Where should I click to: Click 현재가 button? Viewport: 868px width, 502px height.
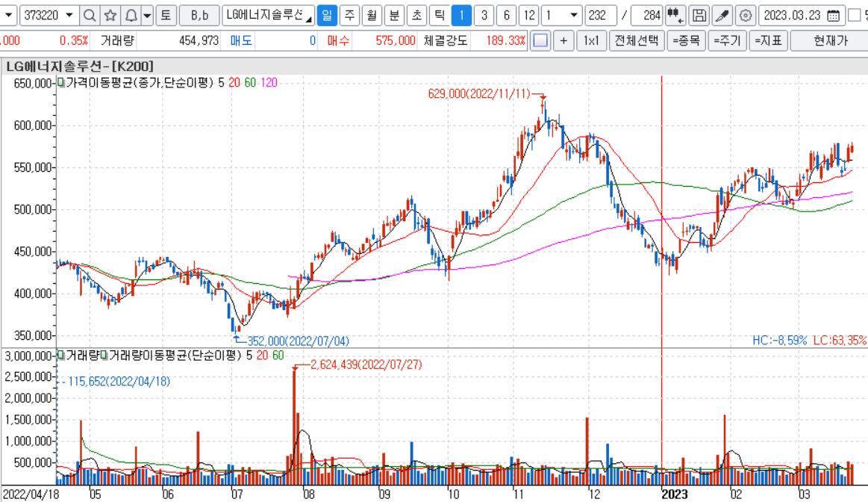tap(830, 40)
